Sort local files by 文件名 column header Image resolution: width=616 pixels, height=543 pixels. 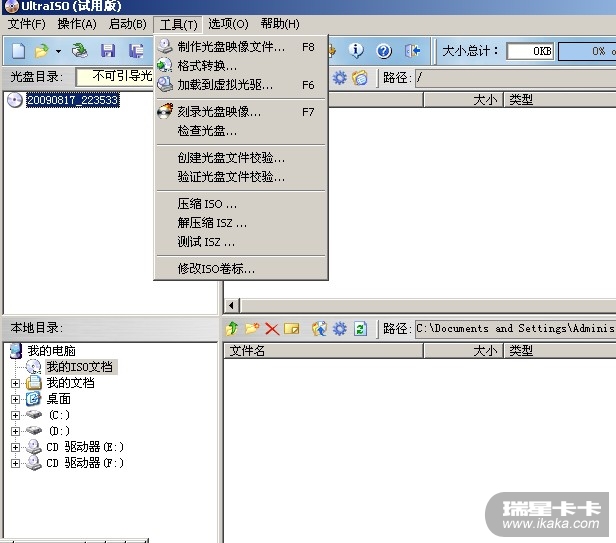pyautogui.click(x=323, y=351)
